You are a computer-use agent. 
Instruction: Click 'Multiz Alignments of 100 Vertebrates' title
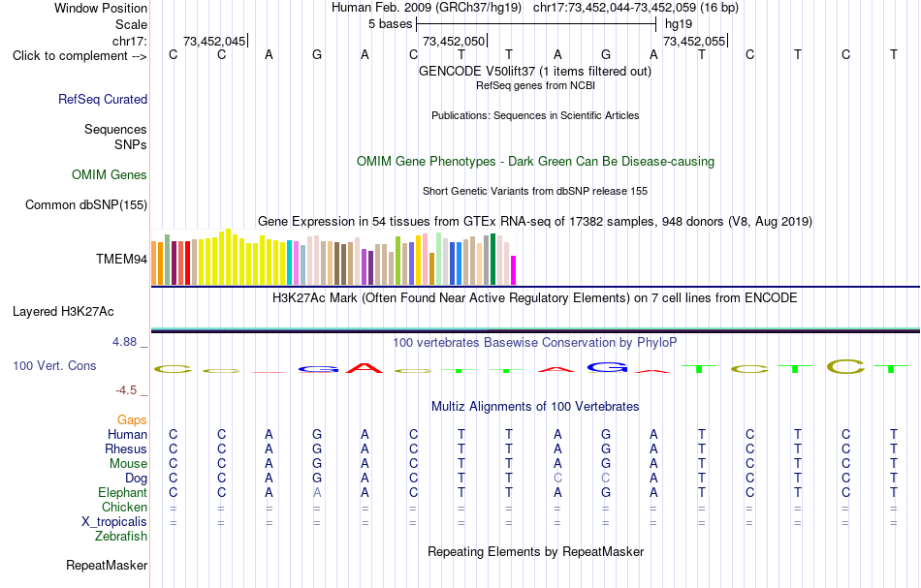pos(535,407)
